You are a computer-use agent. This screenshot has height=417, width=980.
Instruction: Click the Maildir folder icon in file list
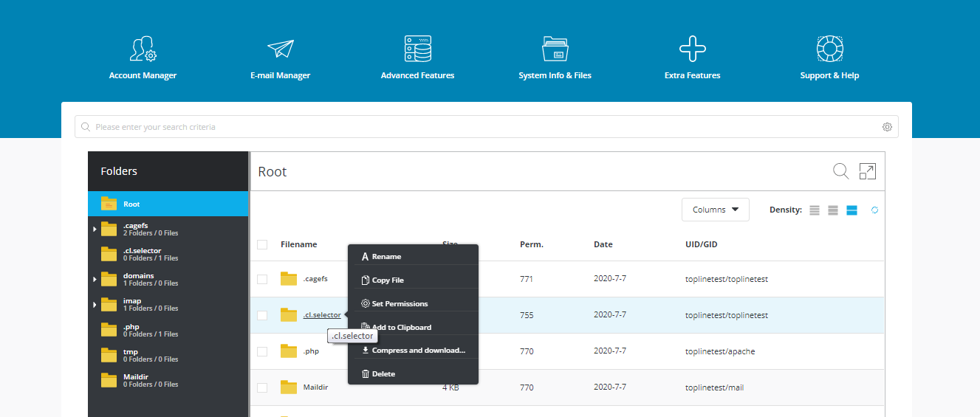click(288, 387)
